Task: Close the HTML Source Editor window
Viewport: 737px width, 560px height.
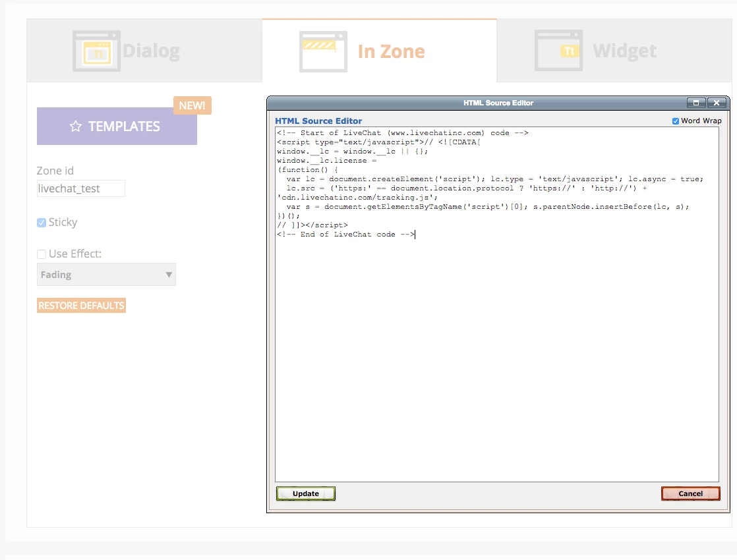Action: pyautogui.click(x=717, y=102)
